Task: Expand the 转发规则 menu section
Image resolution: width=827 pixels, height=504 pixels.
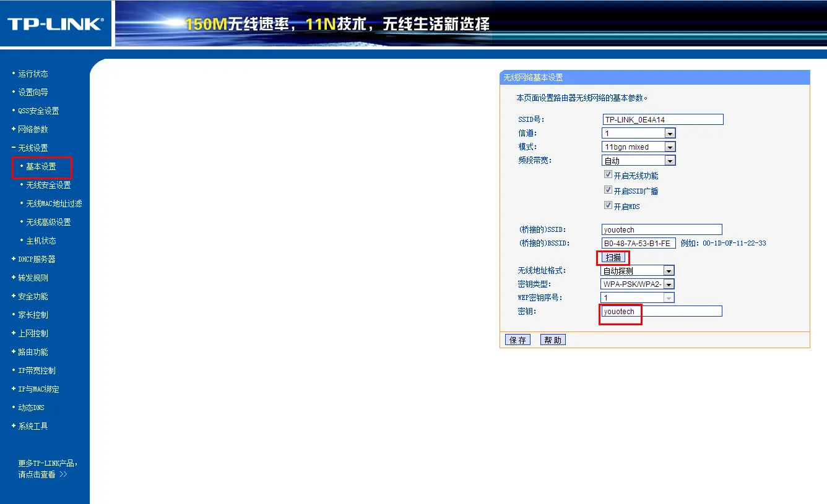Action: (33, 278)
